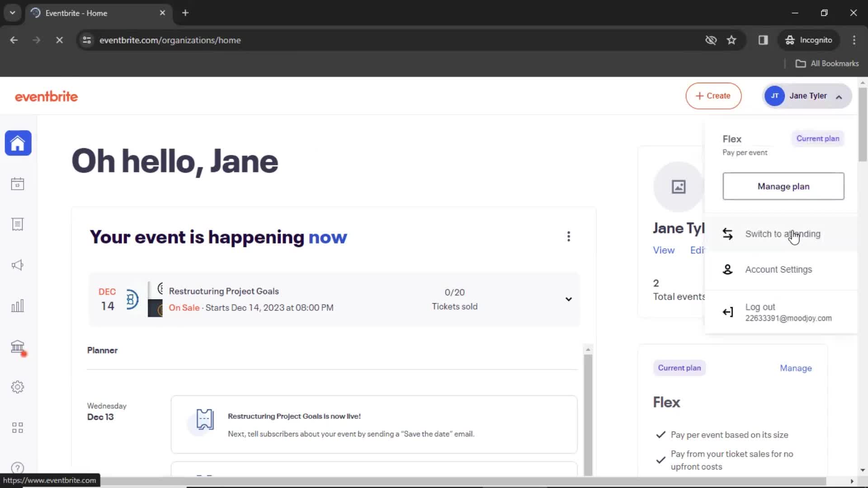Open the Apps grid sidebar icon

(18, 427)
